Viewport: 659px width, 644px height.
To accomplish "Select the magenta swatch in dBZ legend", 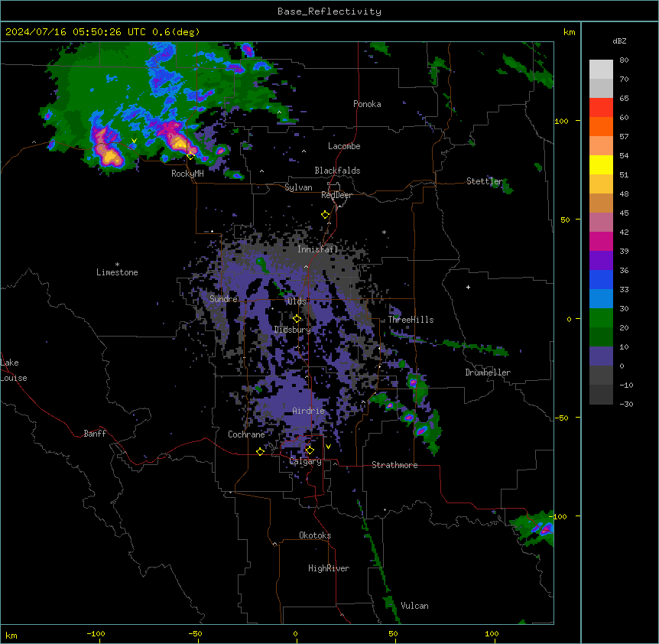I will 601,241.
